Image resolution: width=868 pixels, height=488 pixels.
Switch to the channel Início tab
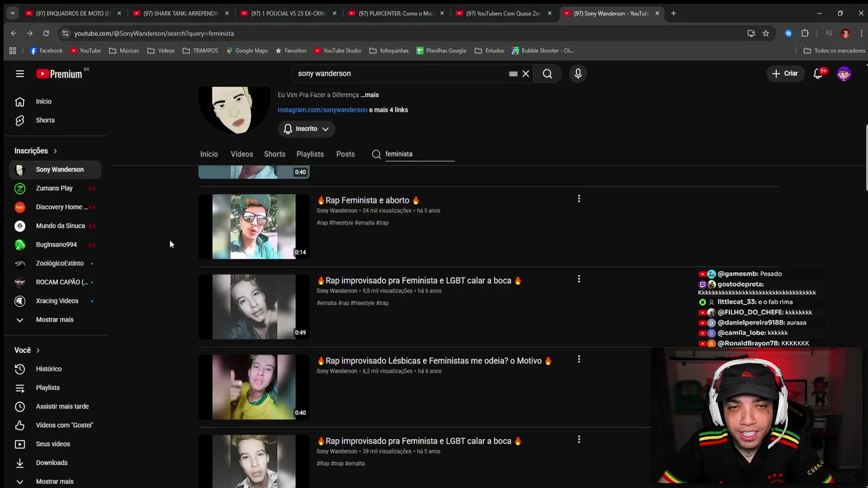[x=209, y=155]
